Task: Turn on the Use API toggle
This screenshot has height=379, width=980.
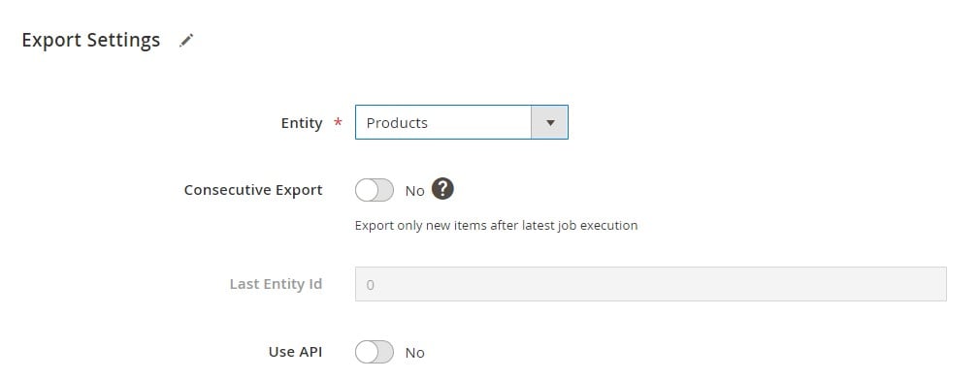Action: (375, 352)
